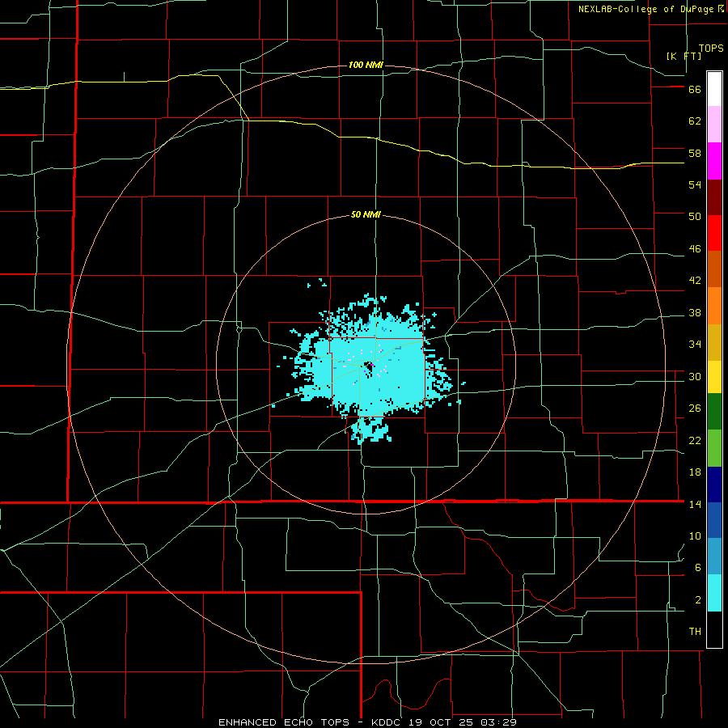Click the light blue 10 kft legend swatch
The height and width of the screenshot is (728, 728).
coord(714,557)
